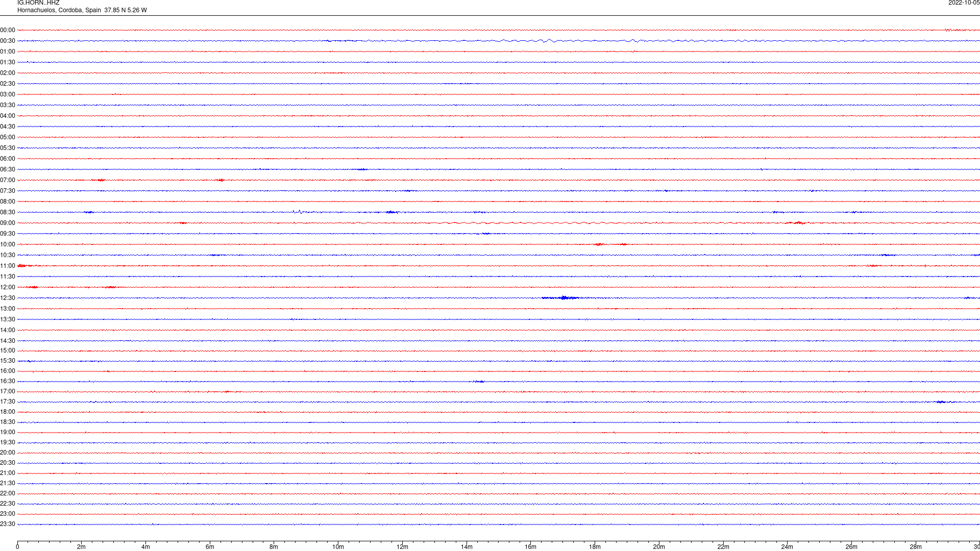
Task: Click the 24m tick label on time axis
Action: [788, 547]
